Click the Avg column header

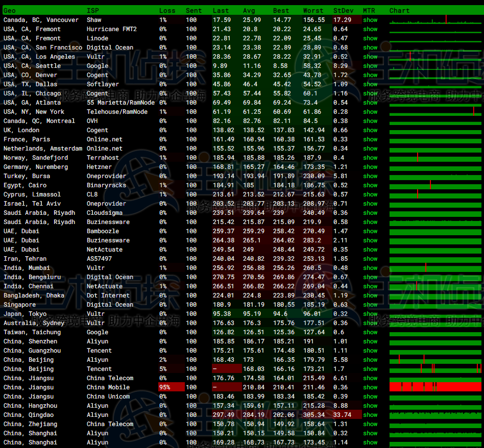click(249, 10)
